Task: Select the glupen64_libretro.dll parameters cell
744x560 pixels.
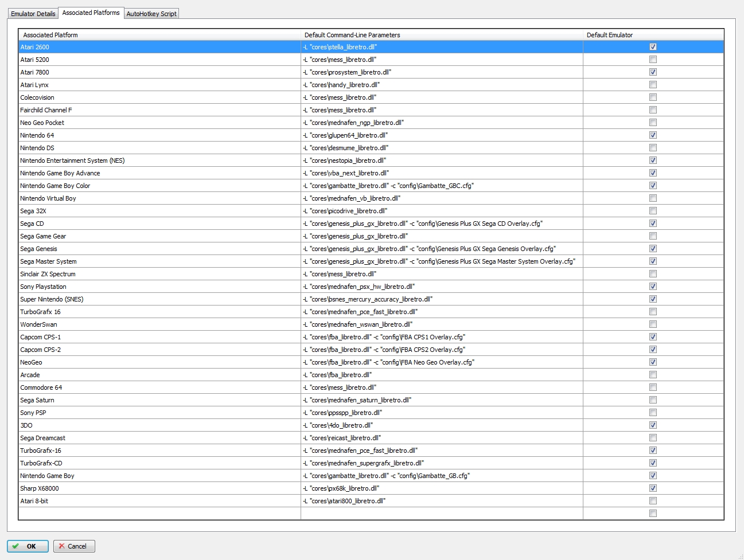Action: pos(442,135)
